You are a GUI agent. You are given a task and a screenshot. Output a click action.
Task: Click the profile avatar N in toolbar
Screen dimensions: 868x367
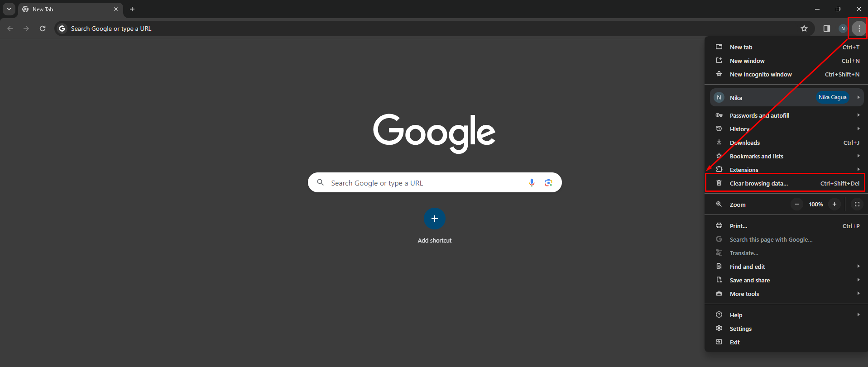[x=843, y=29]
